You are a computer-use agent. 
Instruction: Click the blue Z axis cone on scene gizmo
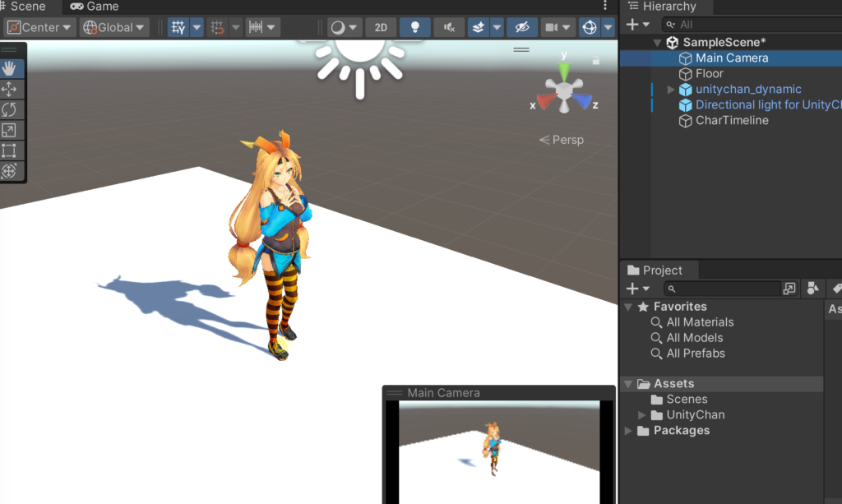point(582,100)
